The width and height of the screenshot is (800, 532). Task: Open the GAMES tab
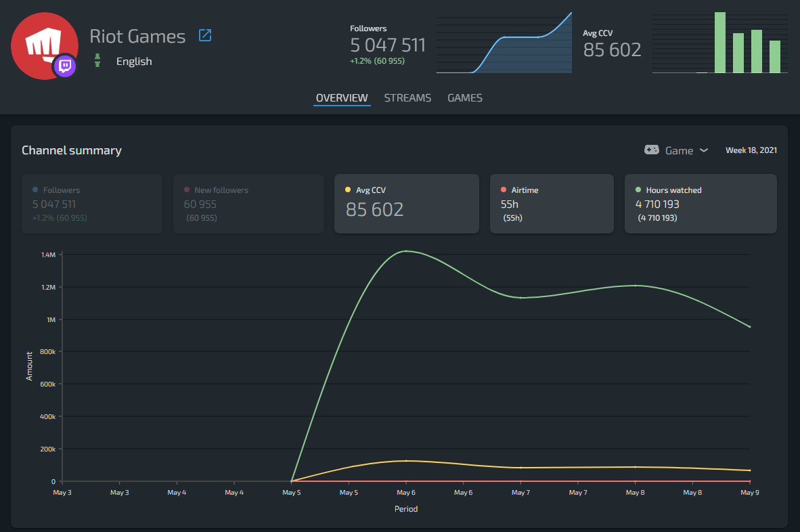465,98
